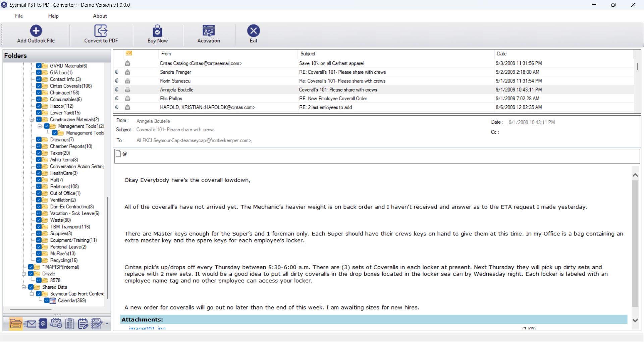Open the Help menu
The width and height of the screenshot is (644, 342).
coord(53,16)
